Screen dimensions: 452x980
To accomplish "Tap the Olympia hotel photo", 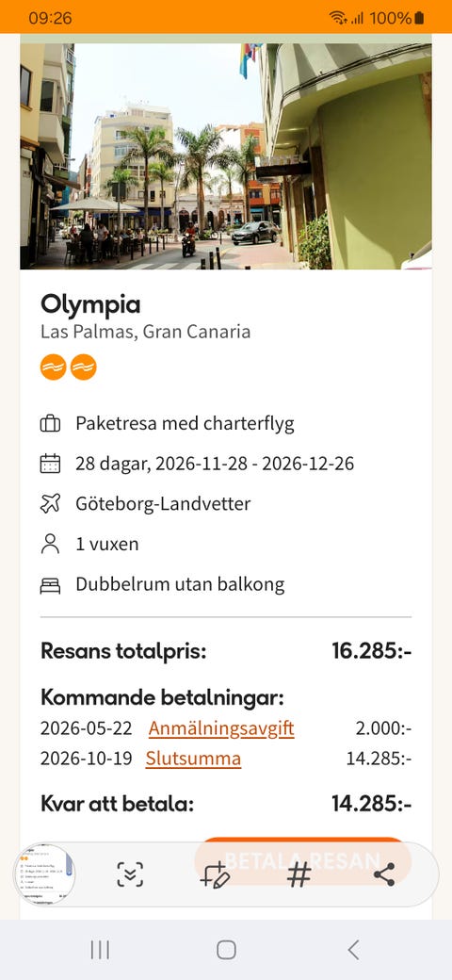I will (x=226, y=155).
